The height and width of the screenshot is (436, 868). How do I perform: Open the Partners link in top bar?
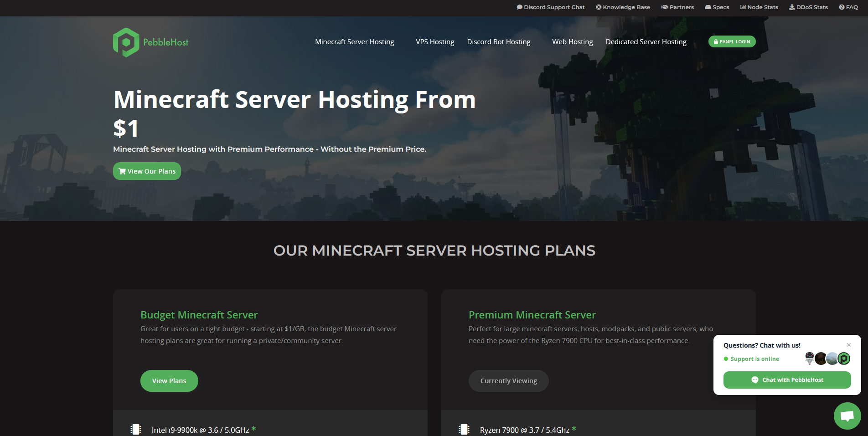tap(677, 7)
